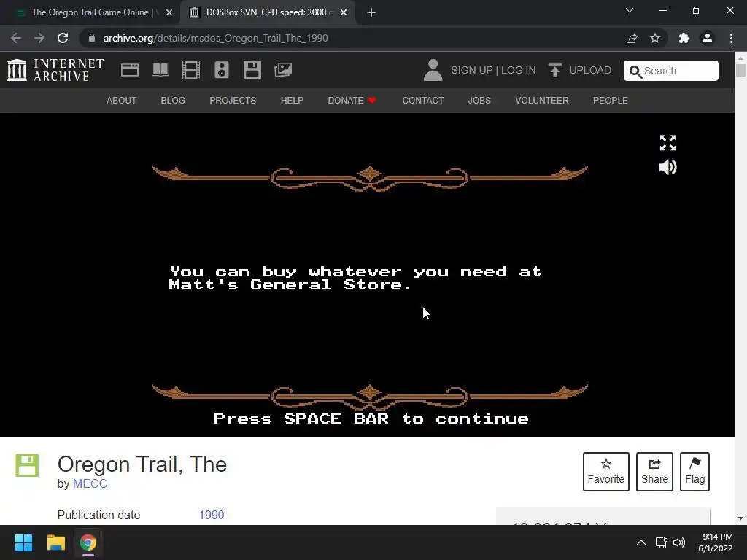Mute the emulator sound
Viewport: 747px width, 560px height.
click(667, 167)
